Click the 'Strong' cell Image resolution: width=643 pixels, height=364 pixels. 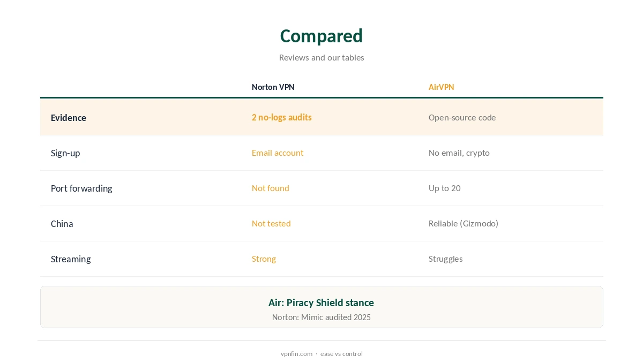point(264,259)
